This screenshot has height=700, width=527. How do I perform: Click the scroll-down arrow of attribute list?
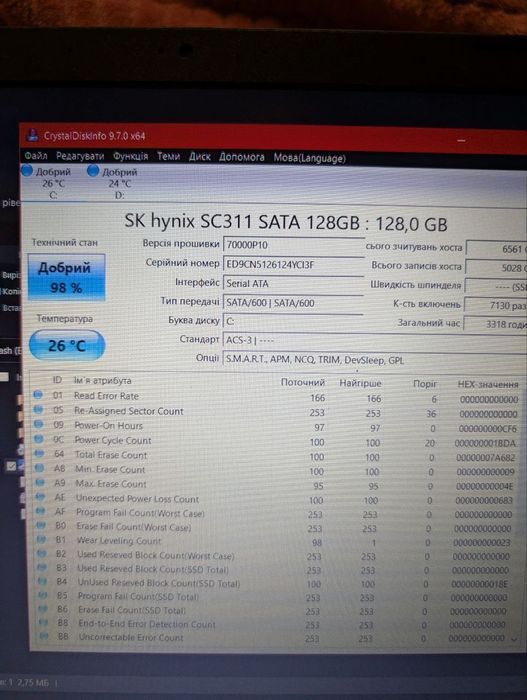(x=514, y=639)
